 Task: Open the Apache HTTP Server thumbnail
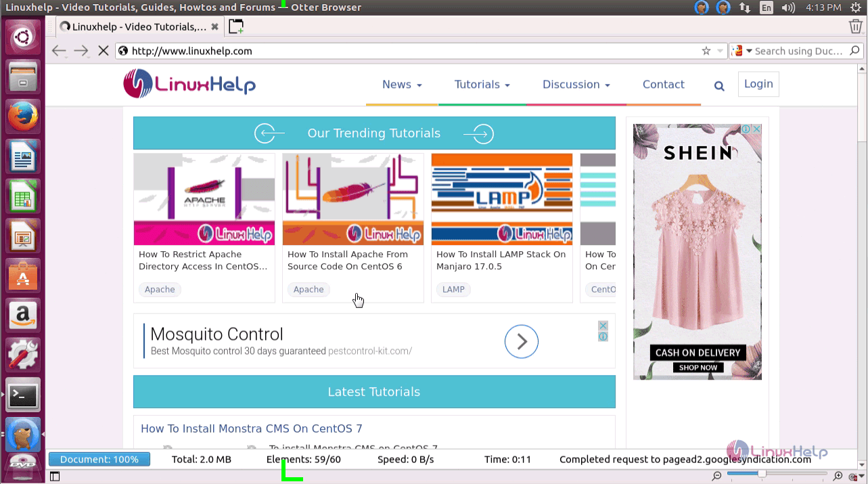point(204,199)
